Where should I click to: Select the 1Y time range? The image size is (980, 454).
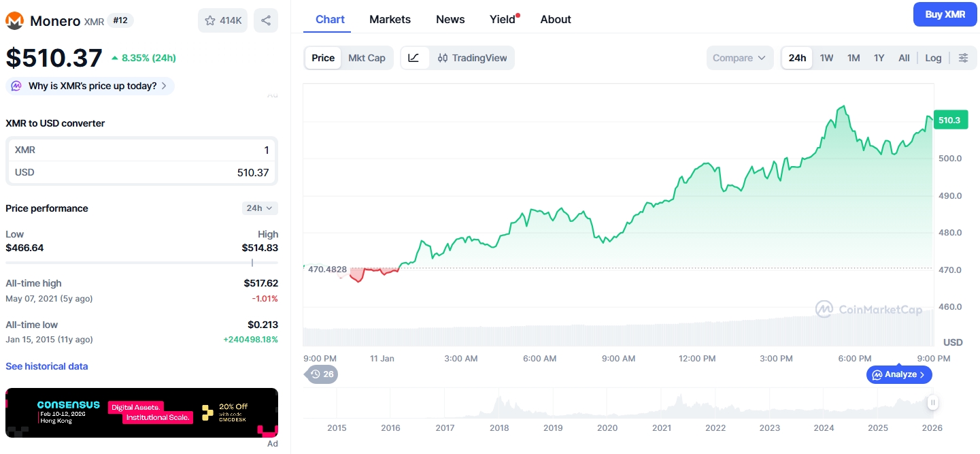click(x=879, y=58)
